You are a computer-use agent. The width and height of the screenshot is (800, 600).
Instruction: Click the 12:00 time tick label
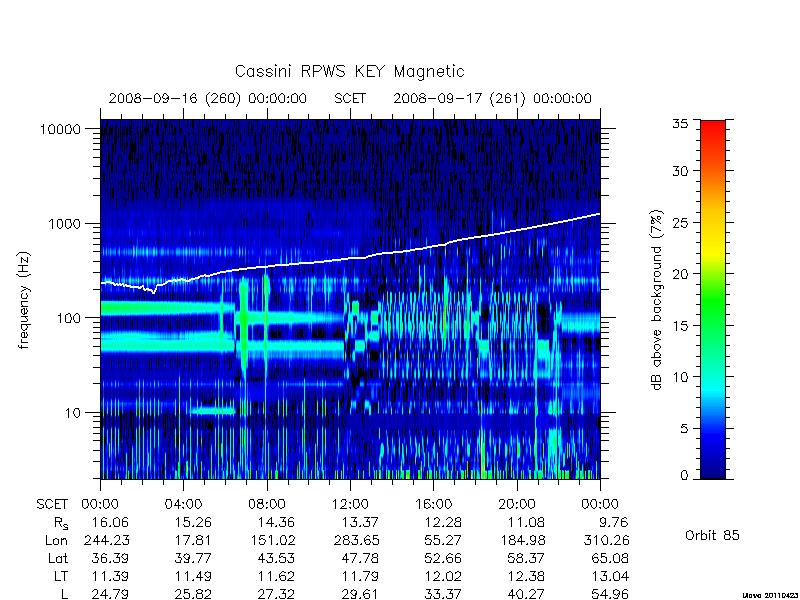click(350, 505)
